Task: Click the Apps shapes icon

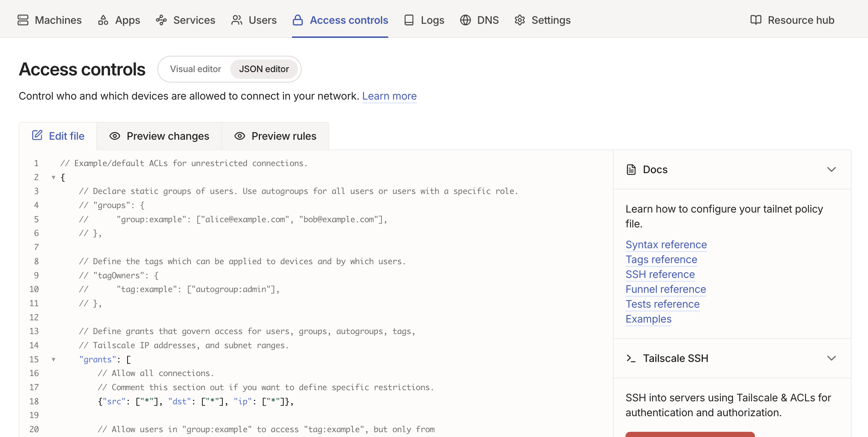Action: tap(103, 20)
